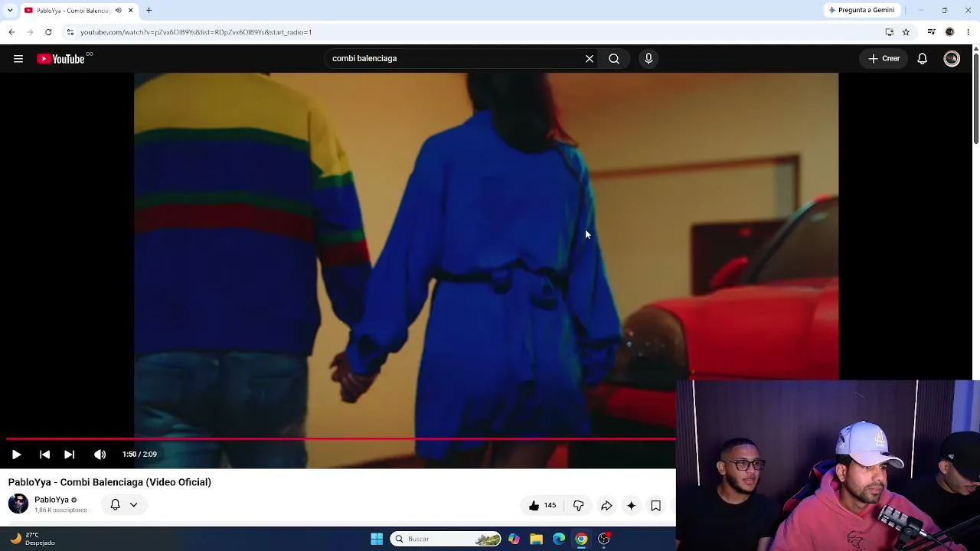Save the video to a playlist
The image size is (980, 551).
point(655,506)
